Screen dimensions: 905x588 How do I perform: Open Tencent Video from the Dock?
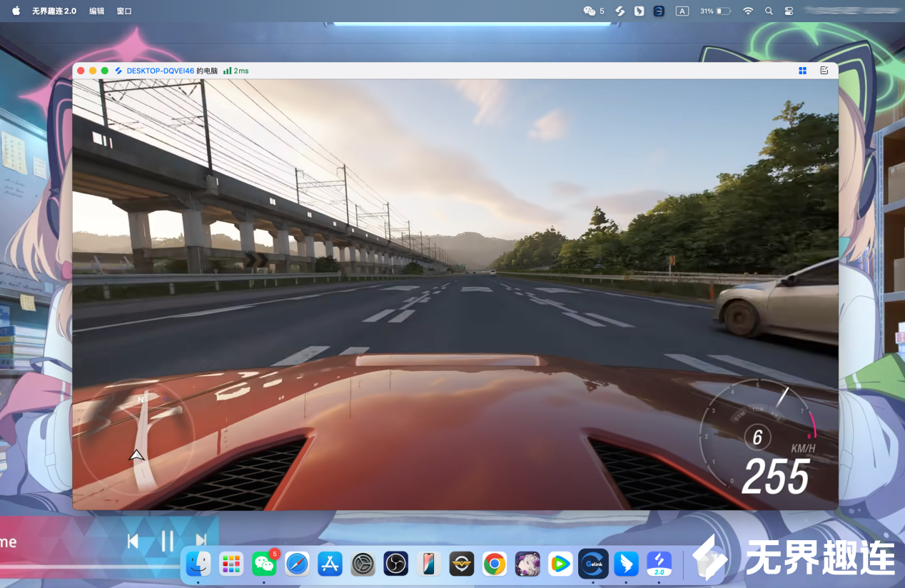560,564
